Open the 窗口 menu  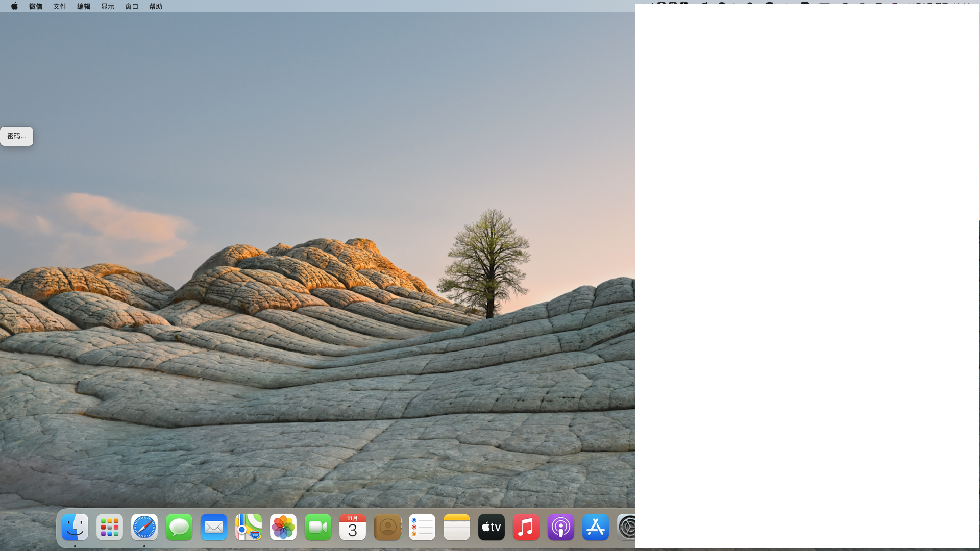pos(132,6)
